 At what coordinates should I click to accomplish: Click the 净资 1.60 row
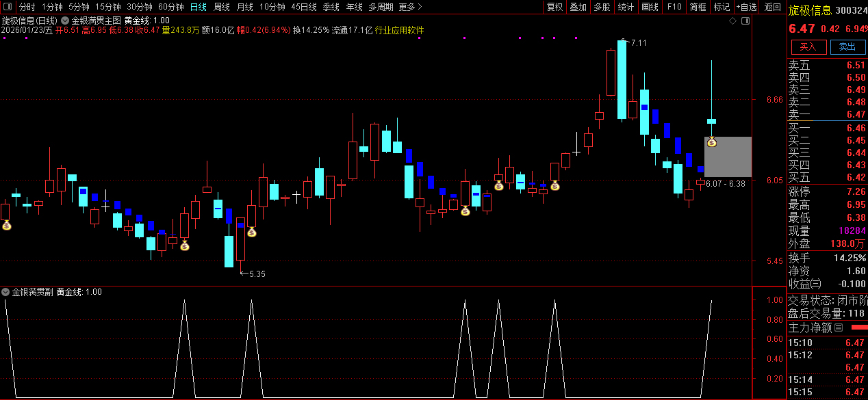[x=827, y=271]
